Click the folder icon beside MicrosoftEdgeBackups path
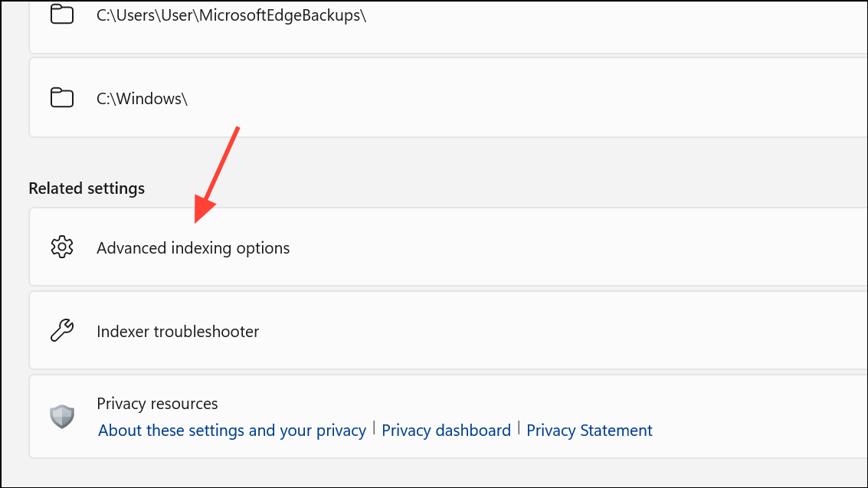 click(x=62, y=15)
